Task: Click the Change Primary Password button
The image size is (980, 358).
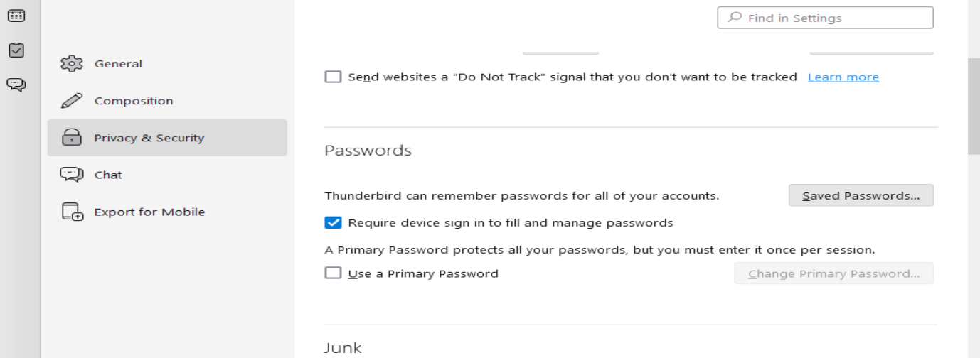Action: click(833, 273)
